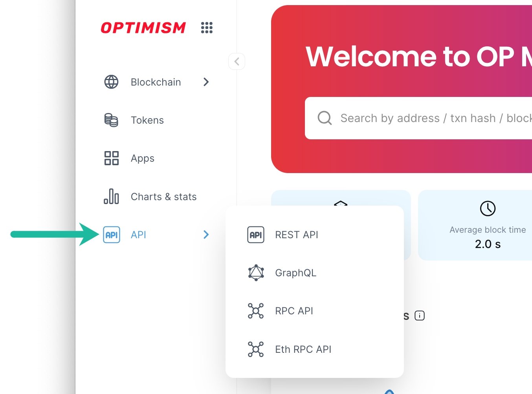Focus the search by address field
Screen dimensions: 532x394
(x=418, y=118)
